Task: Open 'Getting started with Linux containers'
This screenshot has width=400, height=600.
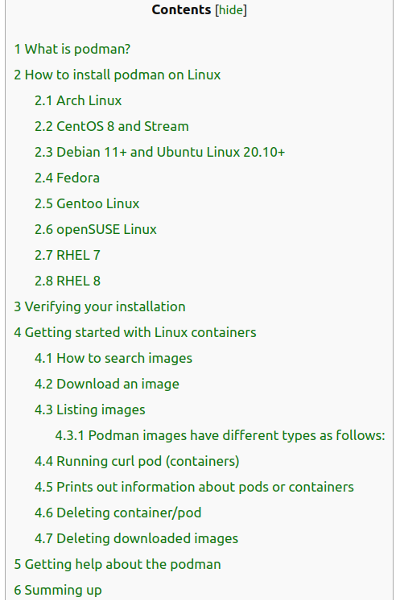Action: click(135, 332)
